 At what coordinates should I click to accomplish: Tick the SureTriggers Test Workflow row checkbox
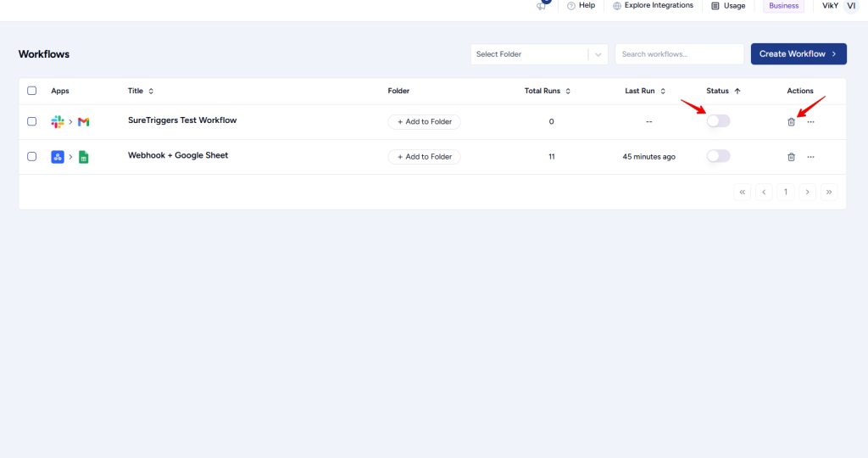(32, 121)
